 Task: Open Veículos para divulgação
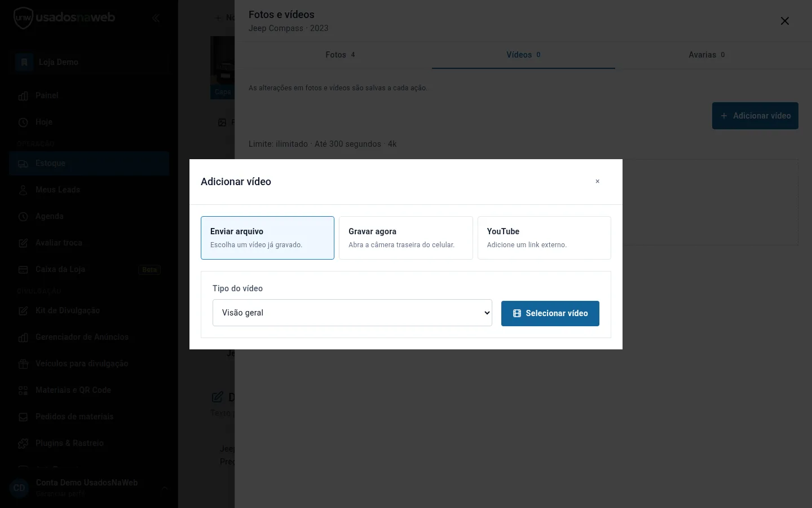coord(89,364)
